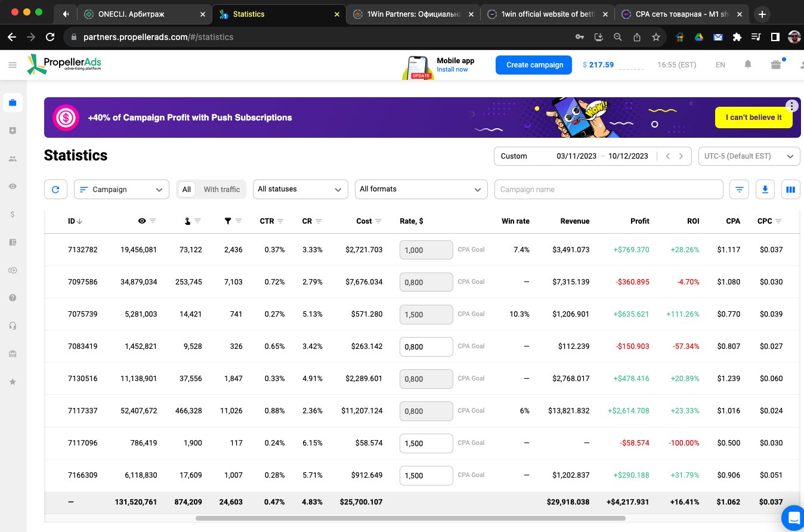Click the refresh statistics icon button

[x=55, y=190]
